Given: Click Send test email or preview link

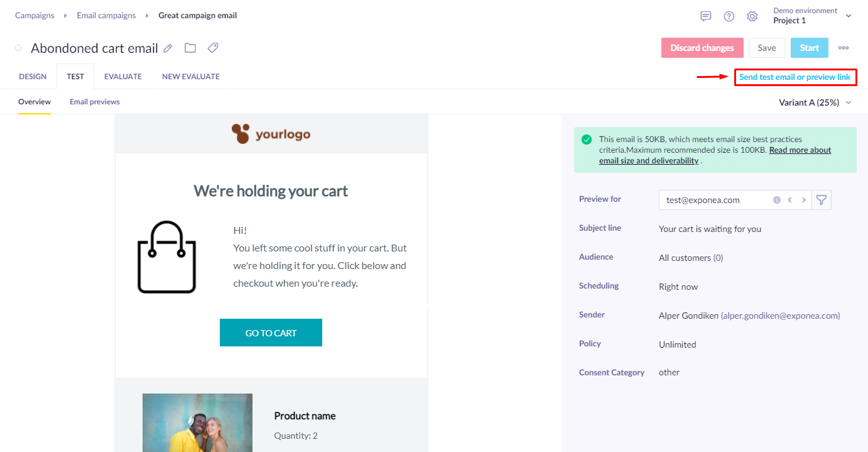Looking at the screenshot, I should pos(795,77).
